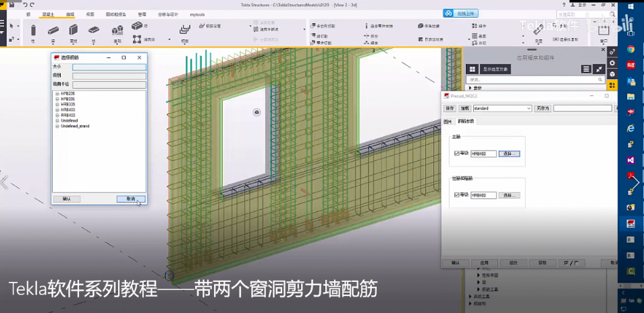Select the Footing (基础) tool icon
This screenshot has height=313, width=644.
pyautogui.click(x=117, y=30)
